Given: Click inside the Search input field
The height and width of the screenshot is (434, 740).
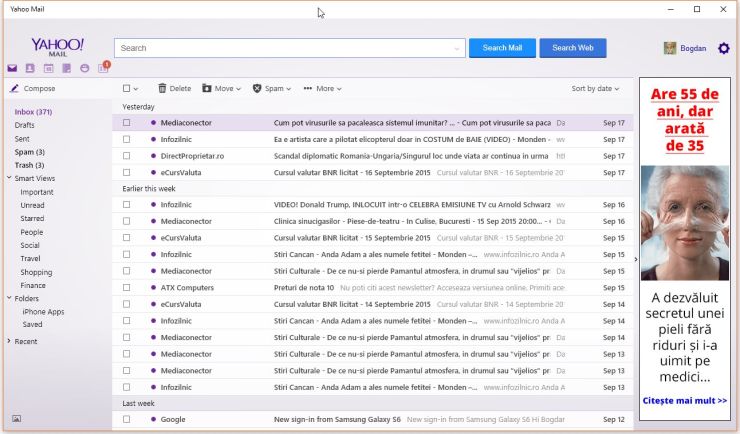Looking at the screenshot, I should click(x=290, y=48).
